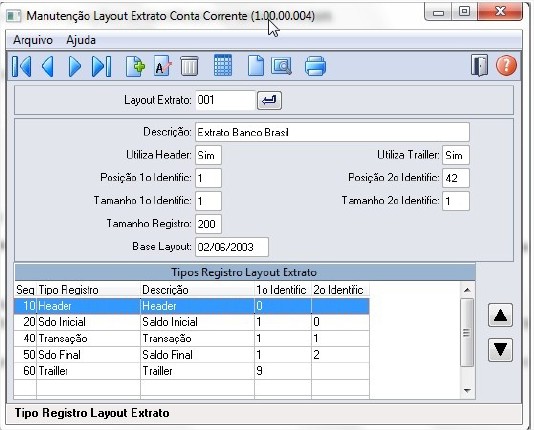Minimize the window
Image resolution: width=534 pixels, height=430 pixels.
(x=439, y=12)
